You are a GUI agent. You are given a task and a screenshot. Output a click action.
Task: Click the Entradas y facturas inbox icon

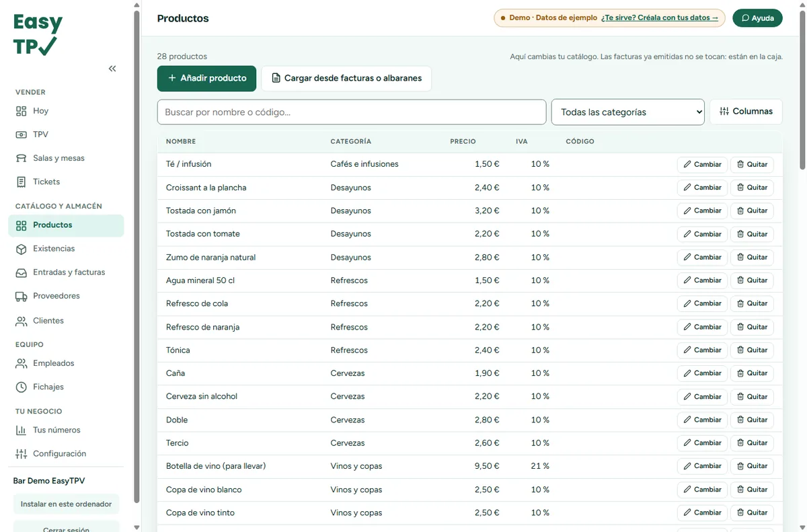tap(21, 272)
